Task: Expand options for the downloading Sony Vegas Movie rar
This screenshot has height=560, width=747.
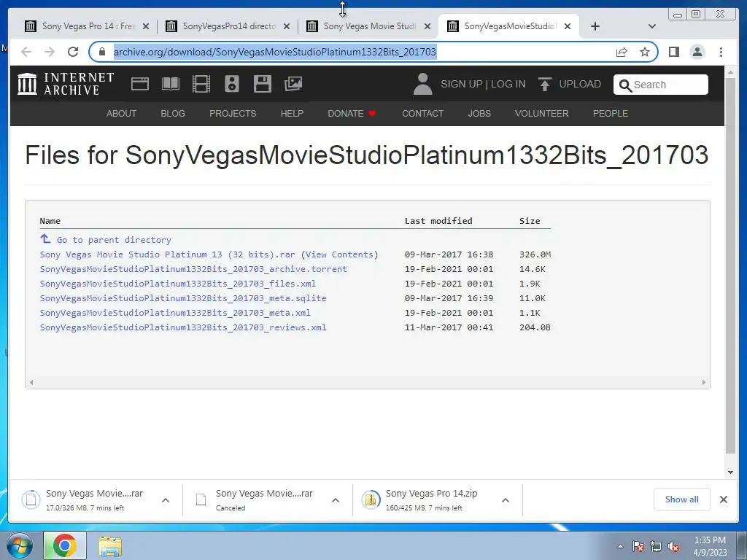Action: [166, 500]
